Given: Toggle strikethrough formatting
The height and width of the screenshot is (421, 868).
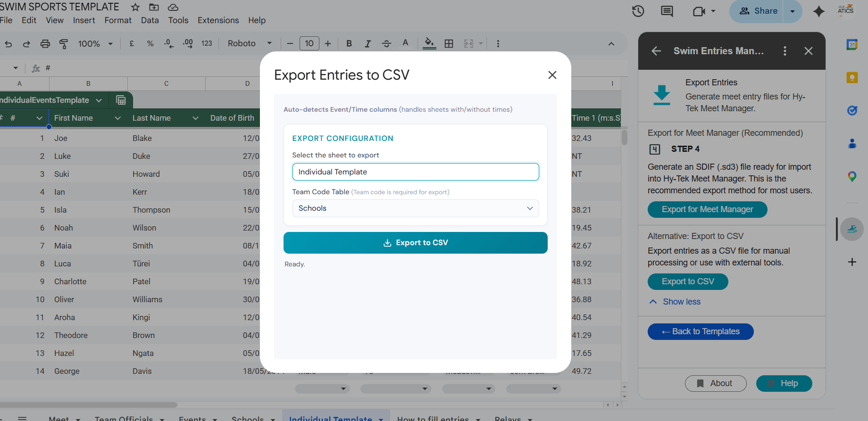Looking at the screenshot, I should click(386, 44).
